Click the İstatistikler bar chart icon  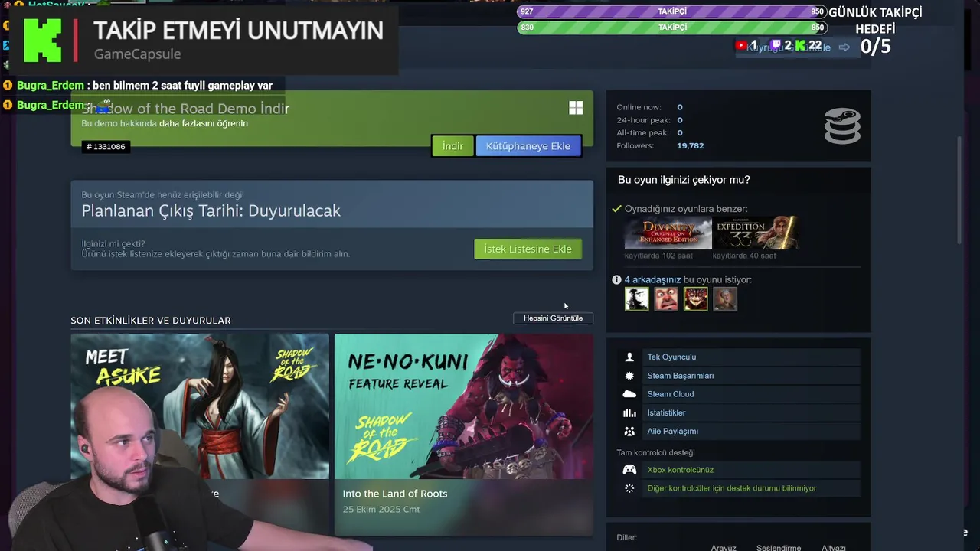[629, 412]
